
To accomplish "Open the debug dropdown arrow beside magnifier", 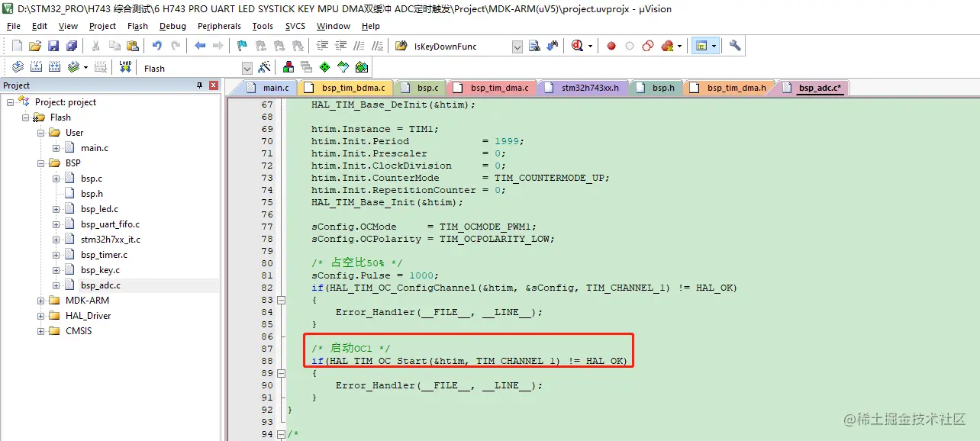I will pos(591,46).
